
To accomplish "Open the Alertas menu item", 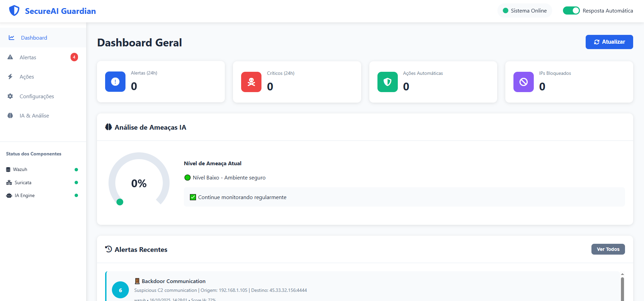I will point(43,57).
